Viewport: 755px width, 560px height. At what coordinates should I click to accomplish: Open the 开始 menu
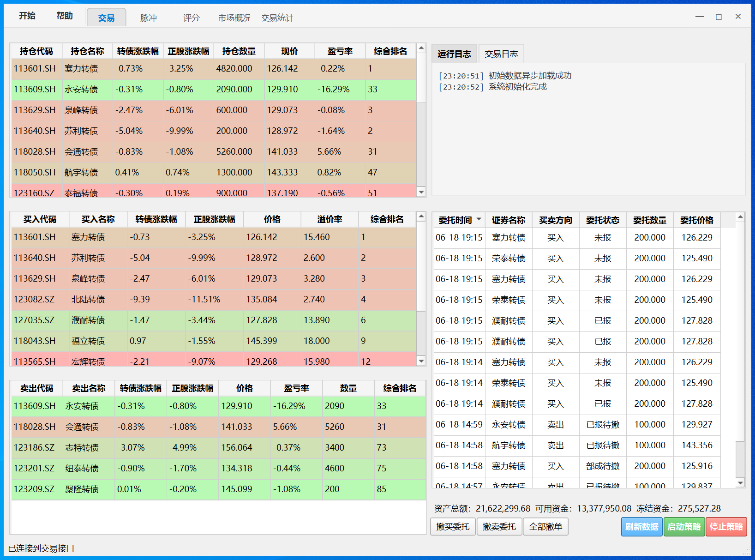tap(27, 16)
